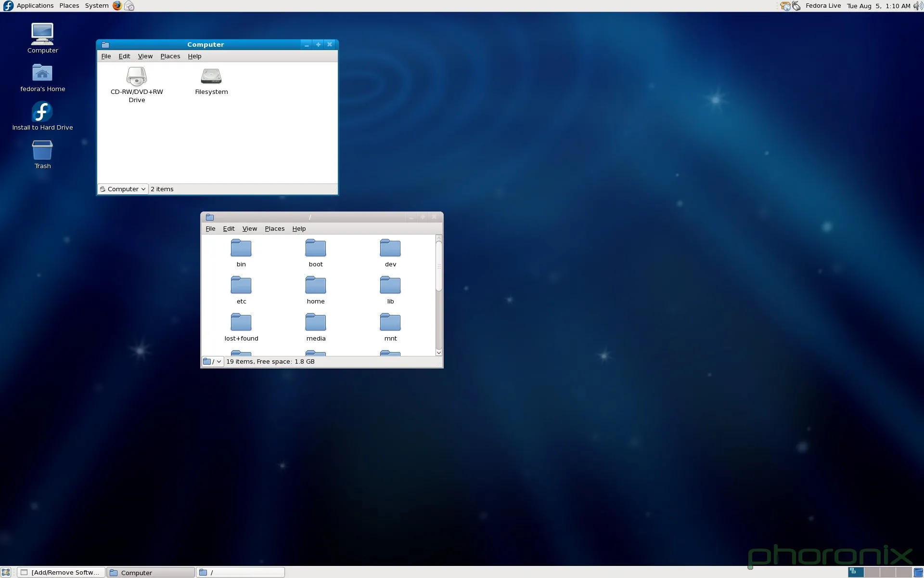Open the Applications menu
This screenshot has height=578, width=924.
click(35, 6)
